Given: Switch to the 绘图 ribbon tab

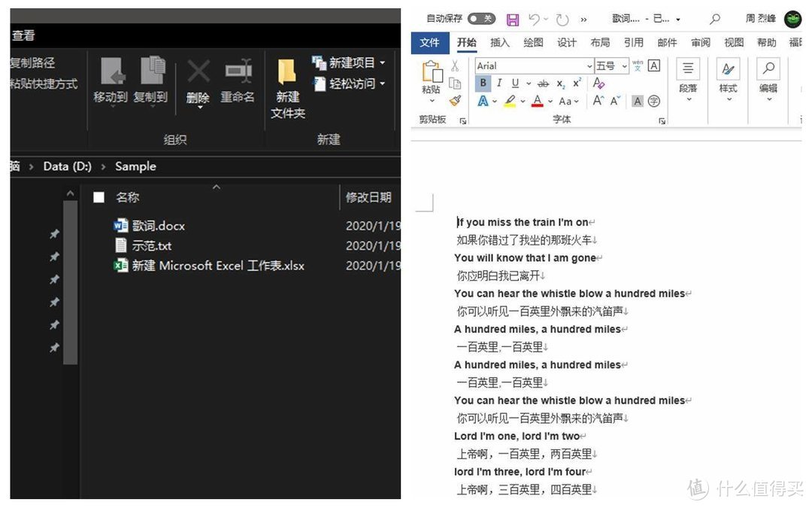Looking at the screenshot, I should [533, 42].
